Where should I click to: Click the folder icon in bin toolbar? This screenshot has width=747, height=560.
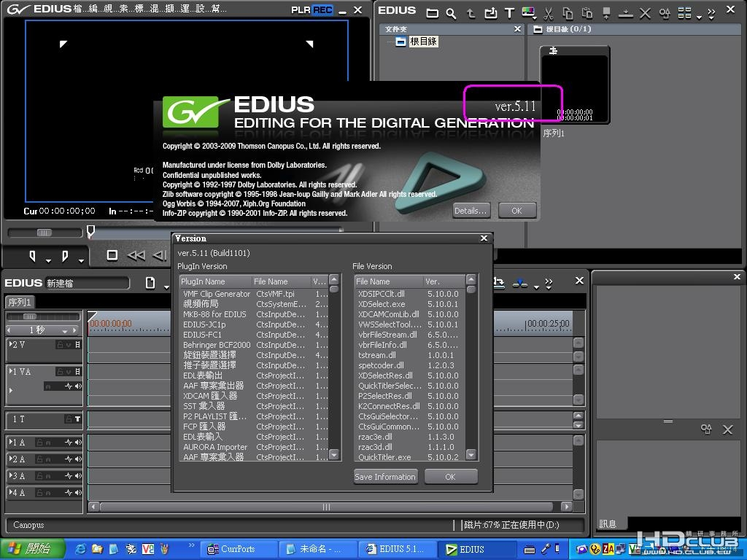(x=432, y=14)
